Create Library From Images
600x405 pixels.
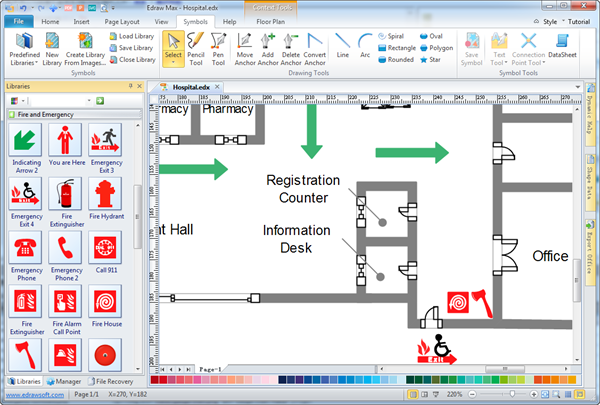pyautogui.click(x=85, y=49)
